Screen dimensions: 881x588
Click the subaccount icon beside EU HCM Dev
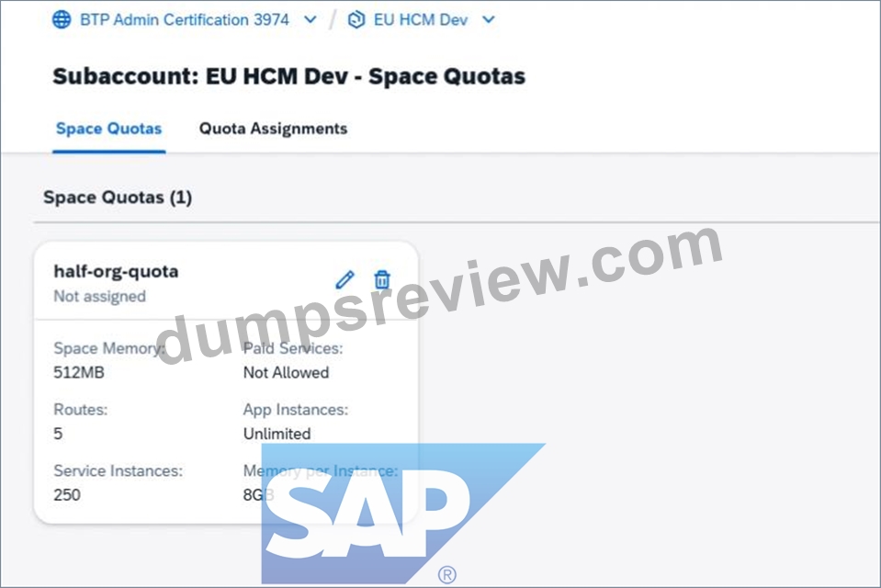pyautogui.click(x=356, y=19)
